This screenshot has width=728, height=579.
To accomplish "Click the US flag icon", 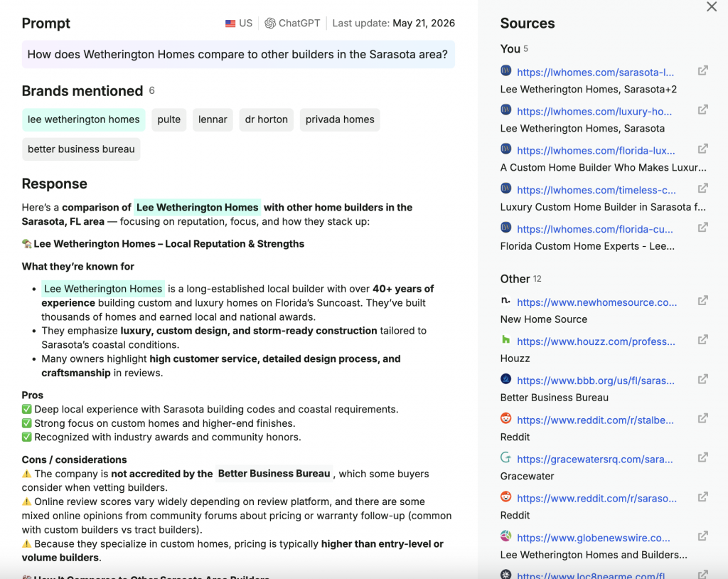I will point(230,23).
